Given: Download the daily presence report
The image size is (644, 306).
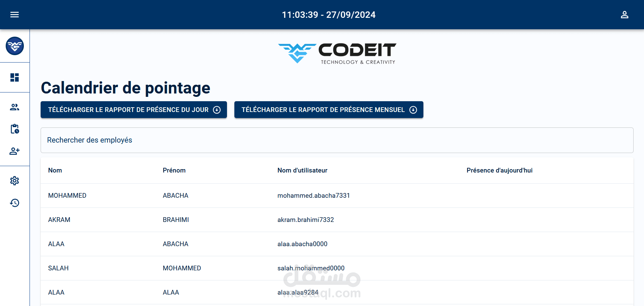Looking at the screenshot, I should [134, 110].
